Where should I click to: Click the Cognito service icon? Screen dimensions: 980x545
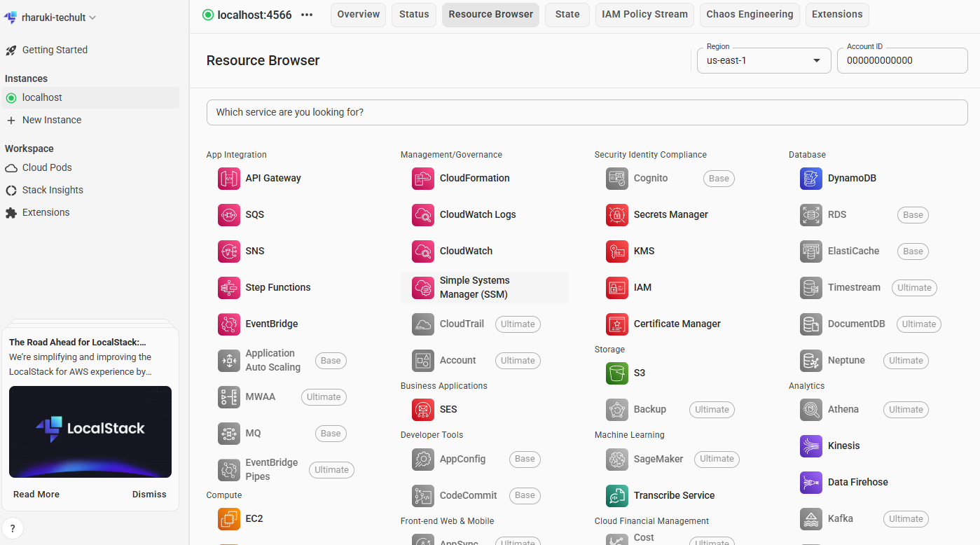(x=617, y=179)
